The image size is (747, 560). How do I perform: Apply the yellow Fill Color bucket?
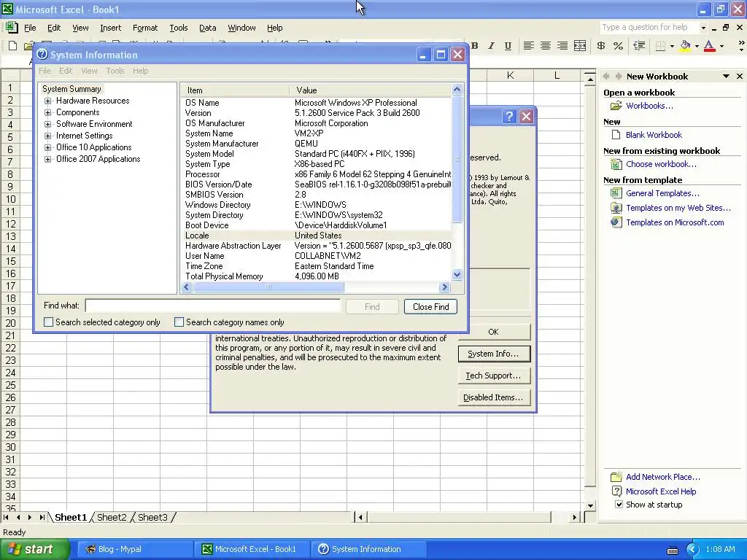point(685,46)
